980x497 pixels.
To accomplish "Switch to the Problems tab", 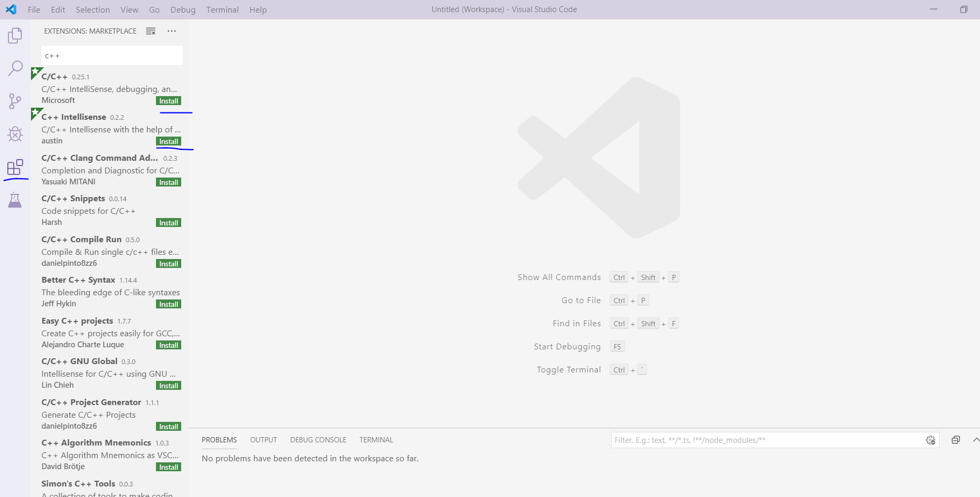I will 219,440.
